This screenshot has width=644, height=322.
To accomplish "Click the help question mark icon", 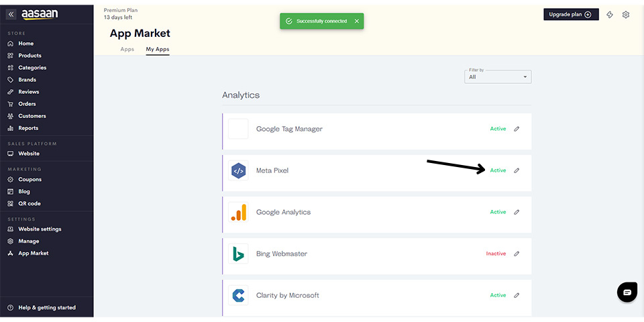I will (x=11, y=308).
